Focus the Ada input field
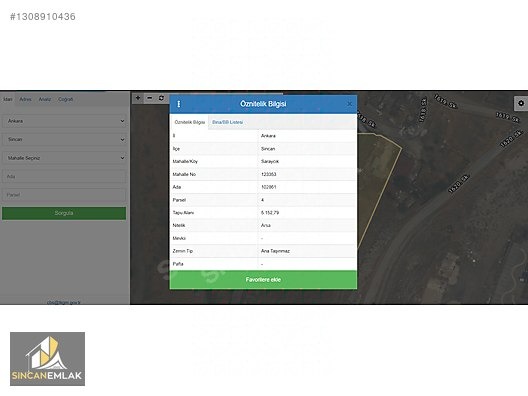 [x=64, y=176]
